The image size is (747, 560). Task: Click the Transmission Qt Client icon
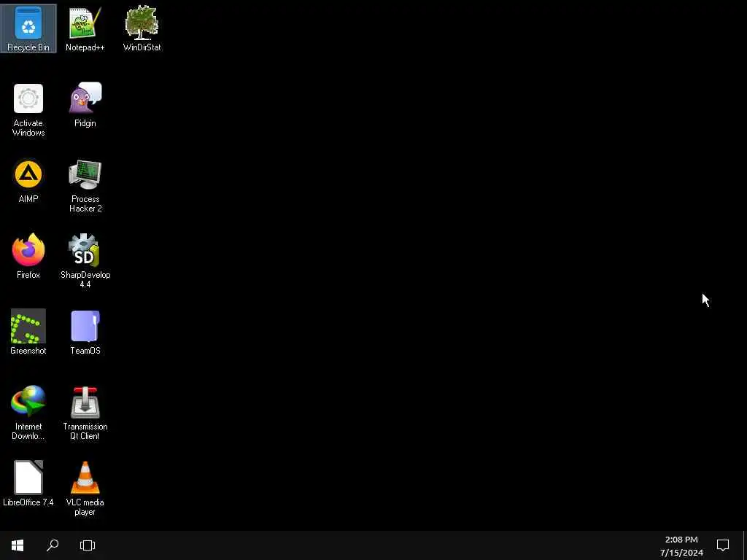tap(85, 402)
